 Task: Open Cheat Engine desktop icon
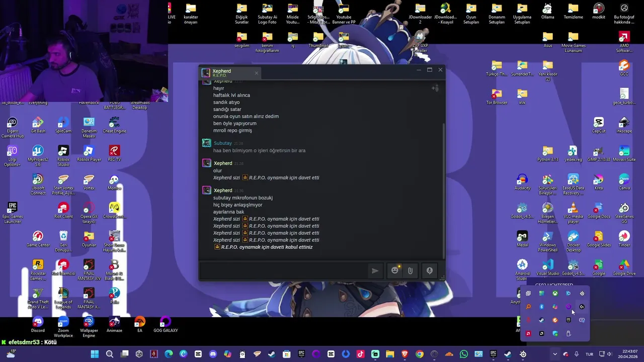[114, 125]
